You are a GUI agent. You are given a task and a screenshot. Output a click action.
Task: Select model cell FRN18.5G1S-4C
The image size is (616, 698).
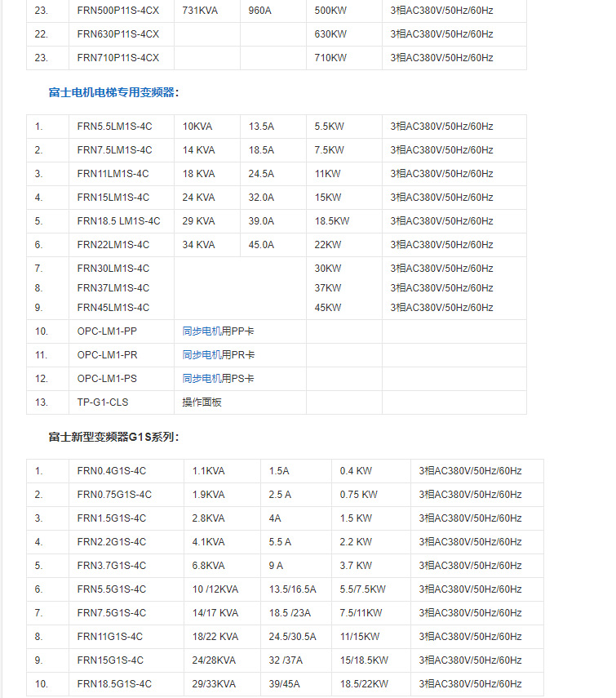126,683
